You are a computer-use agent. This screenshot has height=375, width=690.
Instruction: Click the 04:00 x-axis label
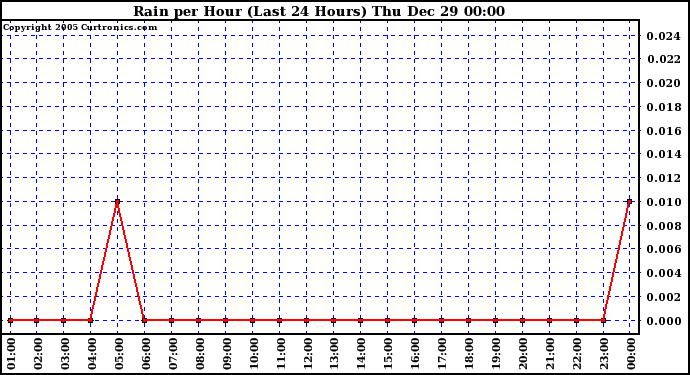tap(92, 354)
